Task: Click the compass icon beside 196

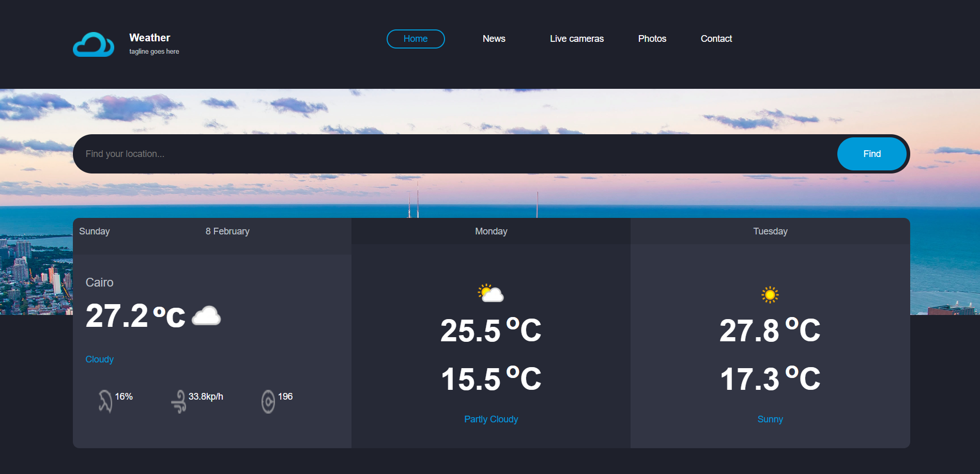Action: [268, 401]
